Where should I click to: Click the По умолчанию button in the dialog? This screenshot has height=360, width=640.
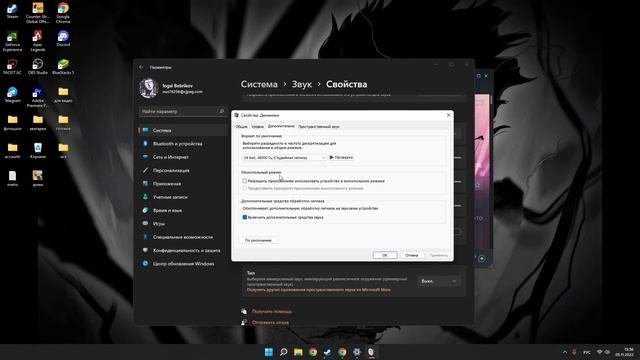(258, 240)
